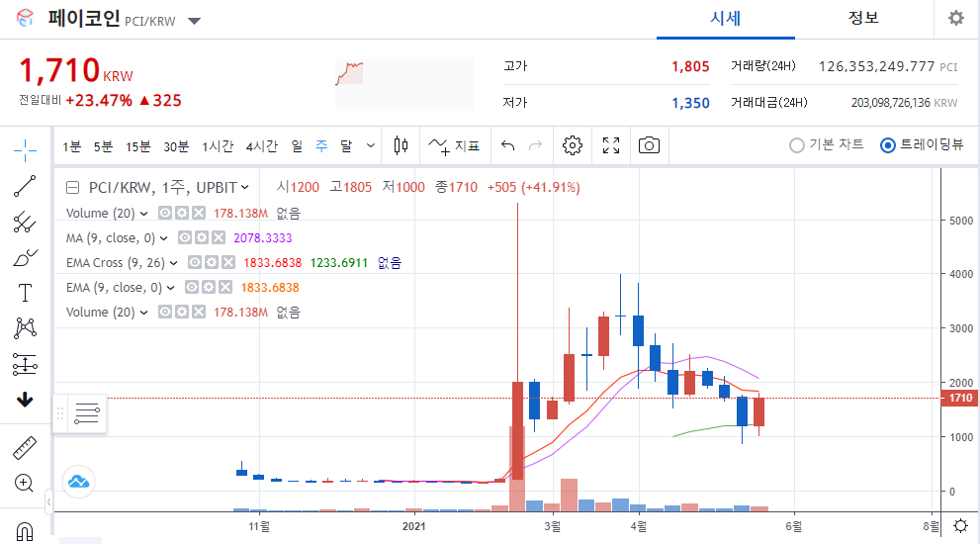Switch to the 시세 tab

726,19
